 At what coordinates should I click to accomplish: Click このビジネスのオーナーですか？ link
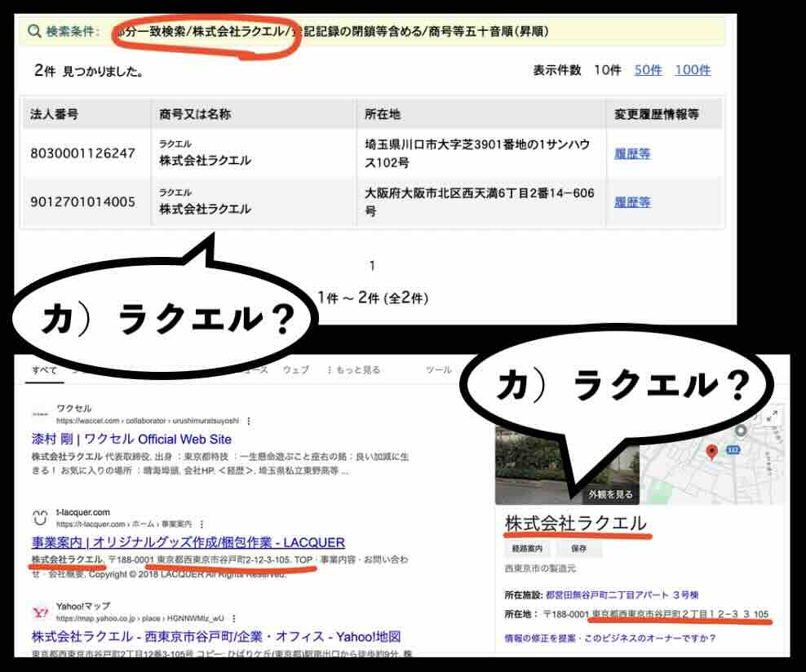tap(649, 638)
